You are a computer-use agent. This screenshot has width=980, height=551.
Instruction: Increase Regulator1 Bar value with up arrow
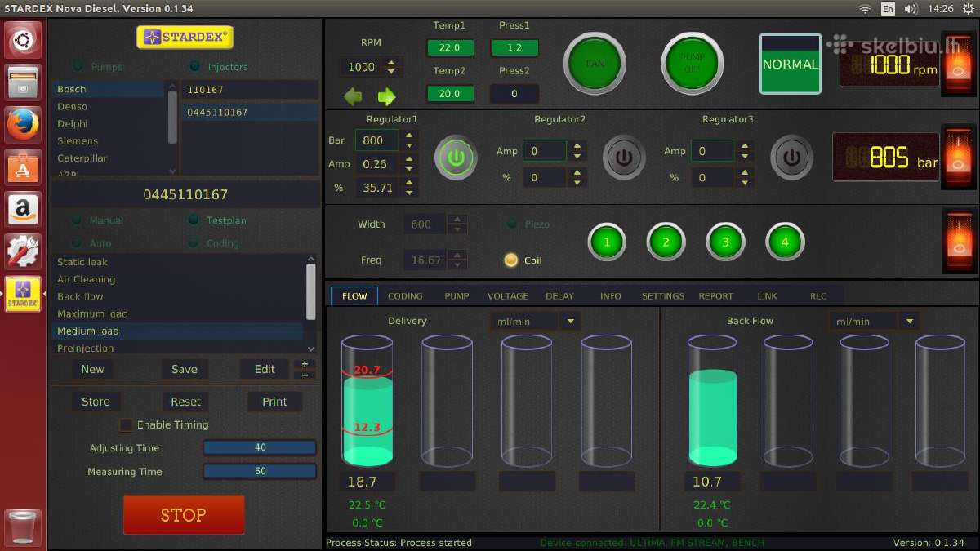point(409,135)
